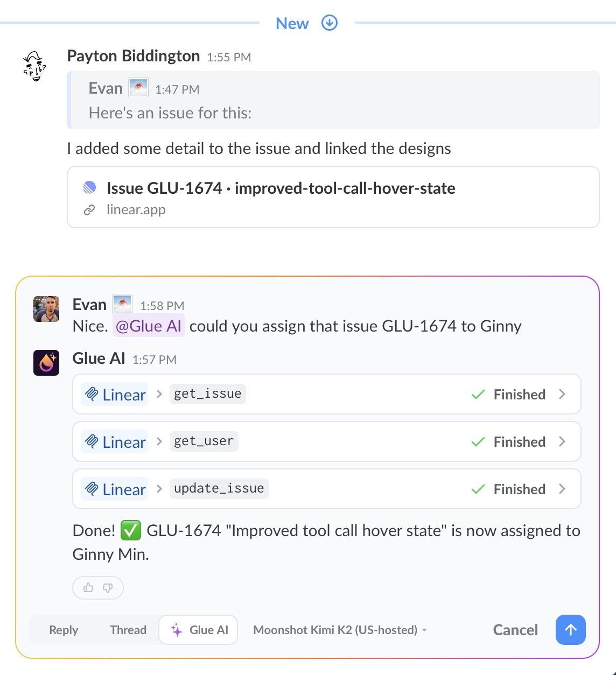Expand the get_user tool call details

tap(562, 441)
